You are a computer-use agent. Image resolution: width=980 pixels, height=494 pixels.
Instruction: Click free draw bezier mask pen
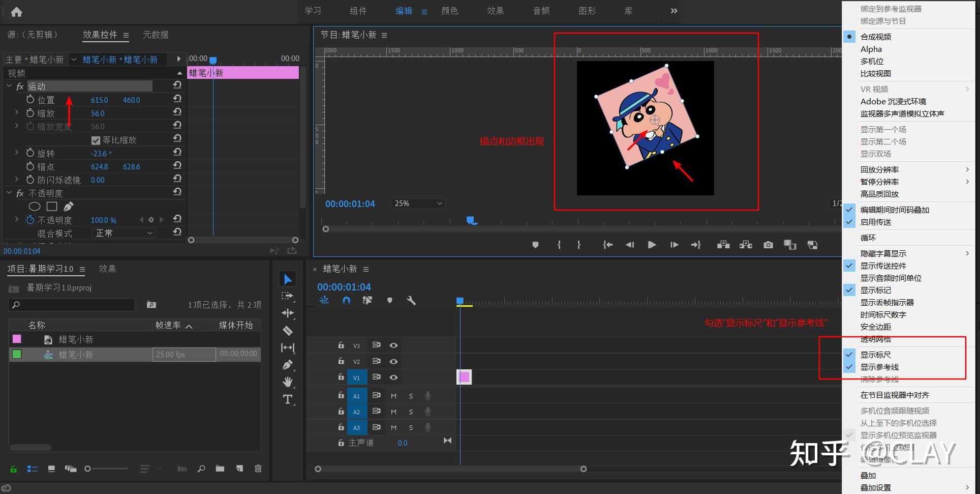[69, 207]
